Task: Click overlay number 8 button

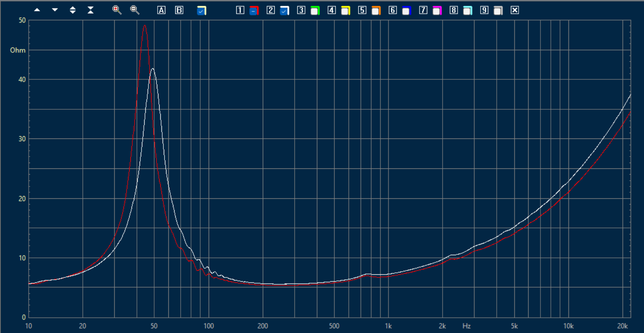Action: 454,10
